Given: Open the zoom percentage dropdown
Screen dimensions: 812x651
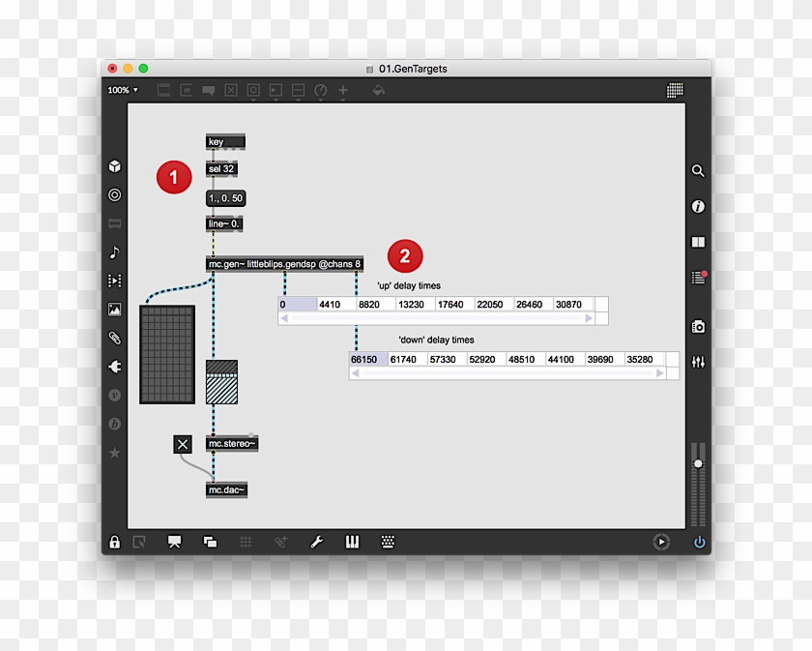Looking at the screenshot, I should pyautogui.click(x=123, y=90).
